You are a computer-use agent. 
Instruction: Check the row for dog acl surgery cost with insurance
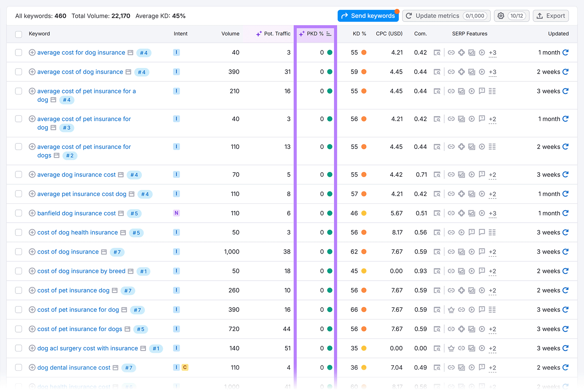pyautogui.click(x=18, y=348)
